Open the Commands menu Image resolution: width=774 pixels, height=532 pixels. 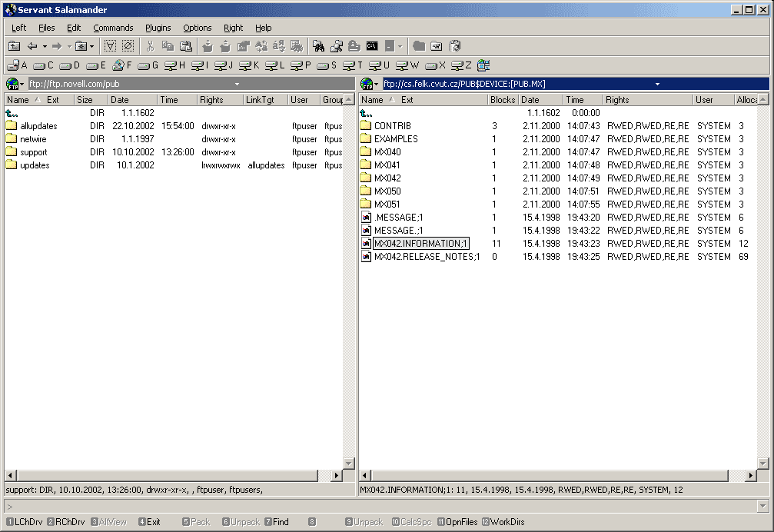point(113,28)
